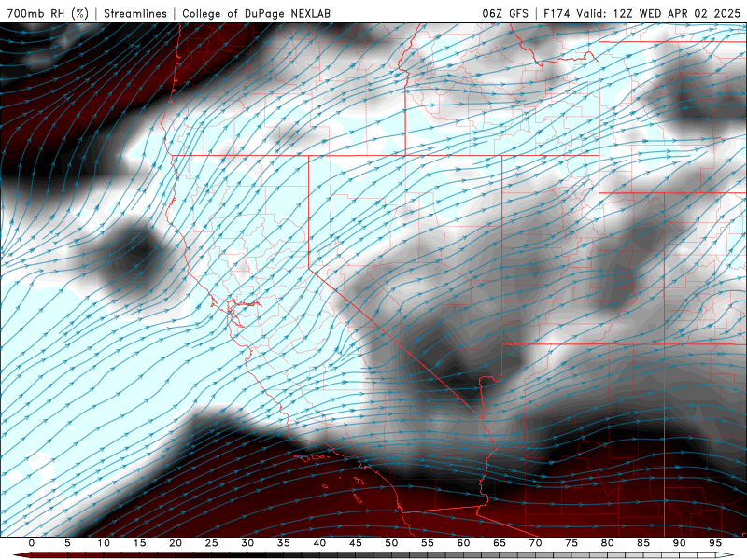Screen dimensions: 747x560
Task: Select the "80" humidity legend label
Action: [608, 543]
